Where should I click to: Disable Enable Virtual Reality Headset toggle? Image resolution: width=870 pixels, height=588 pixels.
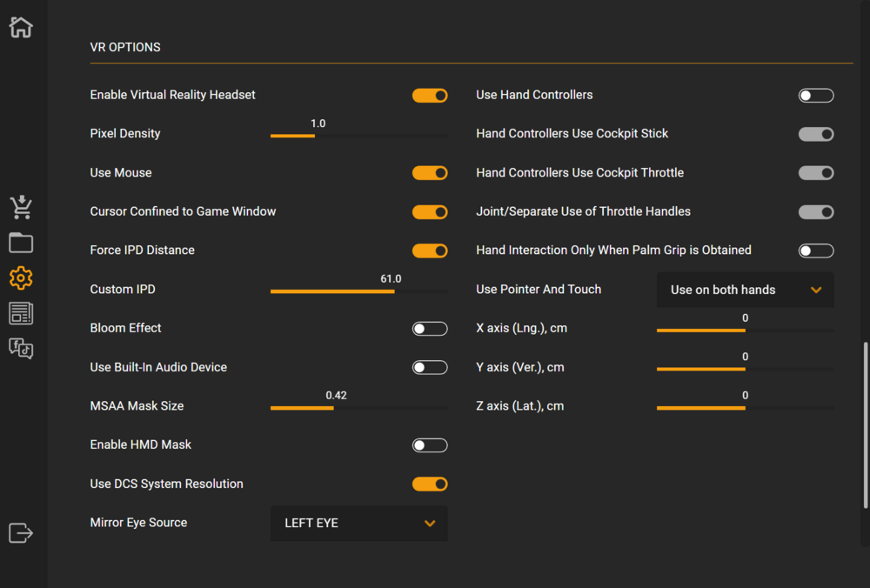(430, 96)
